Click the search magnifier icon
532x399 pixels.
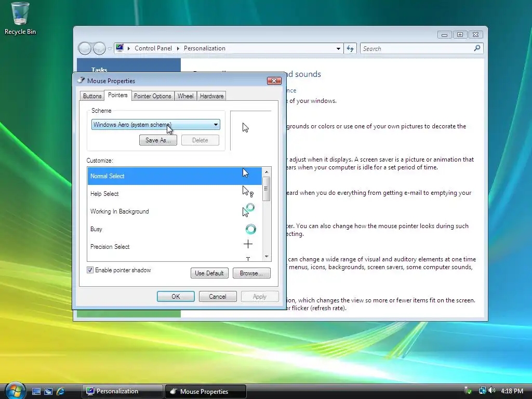(x=477, y=48)
